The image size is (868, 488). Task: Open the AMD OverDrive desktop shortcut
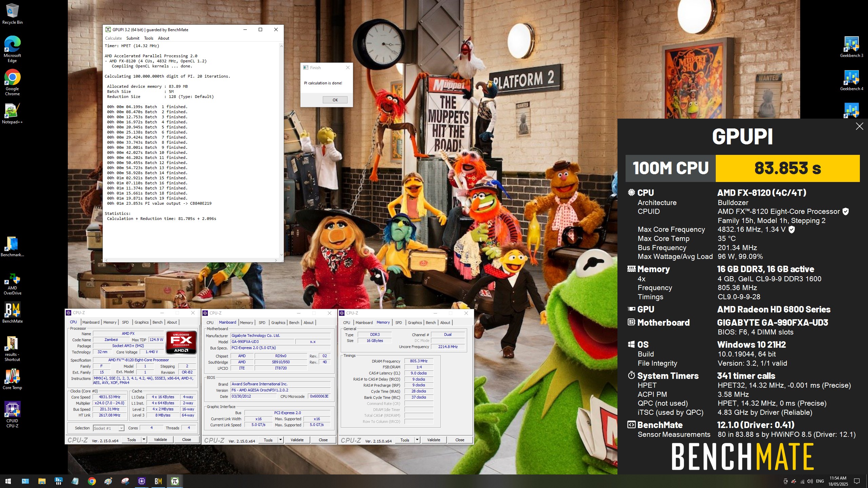click(x=12, y=284)
